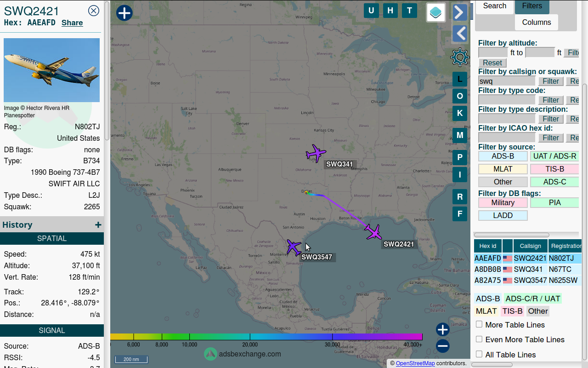Click the round plus button at map top-left
The width and height of the screenshot is (588, 368).
tap(124, 13)
